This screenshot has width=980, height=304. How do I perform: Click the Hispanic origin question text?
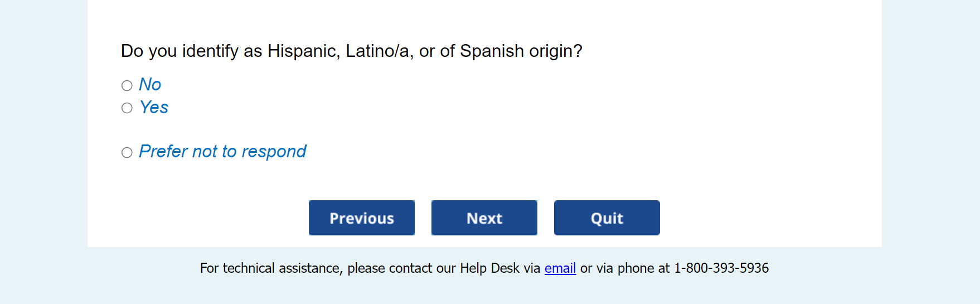click(x=351, y=51)
